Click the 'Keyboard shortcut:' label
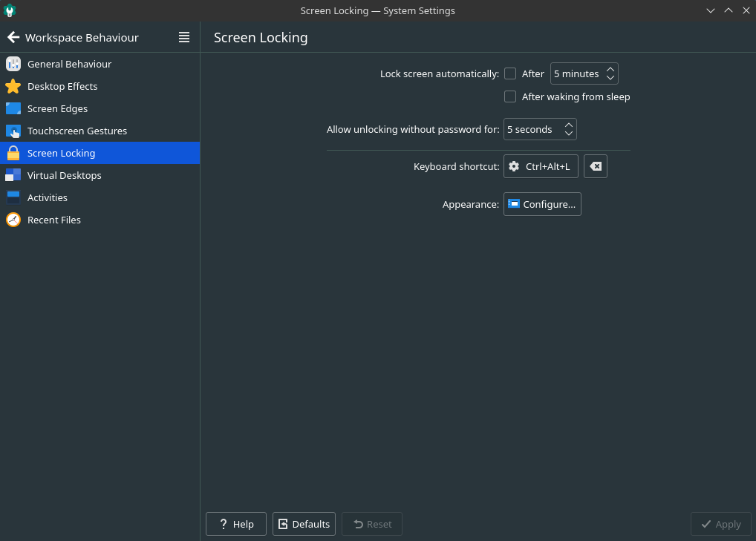Viewport: 756px width, 541px height. 457,167
